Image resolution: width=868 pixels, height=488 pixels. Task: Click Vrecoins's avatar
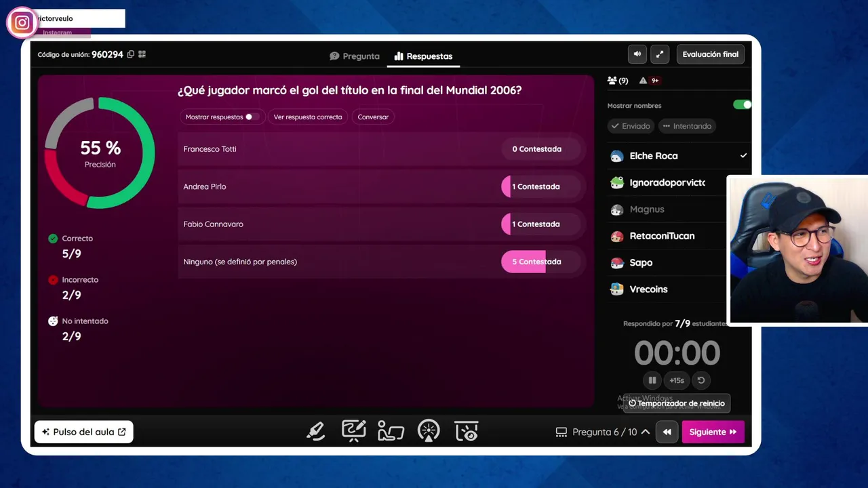point(616,289)
